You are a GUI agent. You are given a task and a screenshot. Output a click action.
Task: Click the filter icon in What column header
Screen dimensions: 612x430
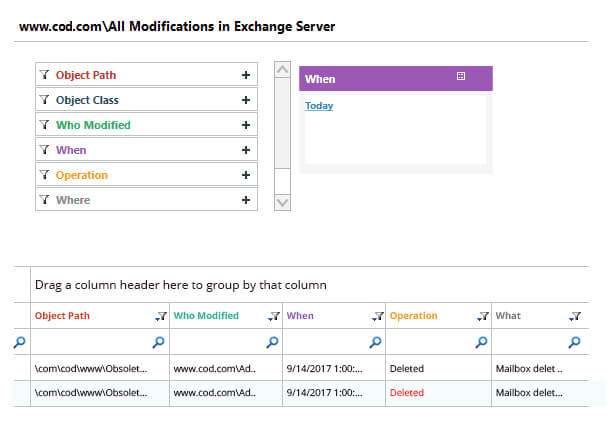pyautogui.click(x=575, y=316)
